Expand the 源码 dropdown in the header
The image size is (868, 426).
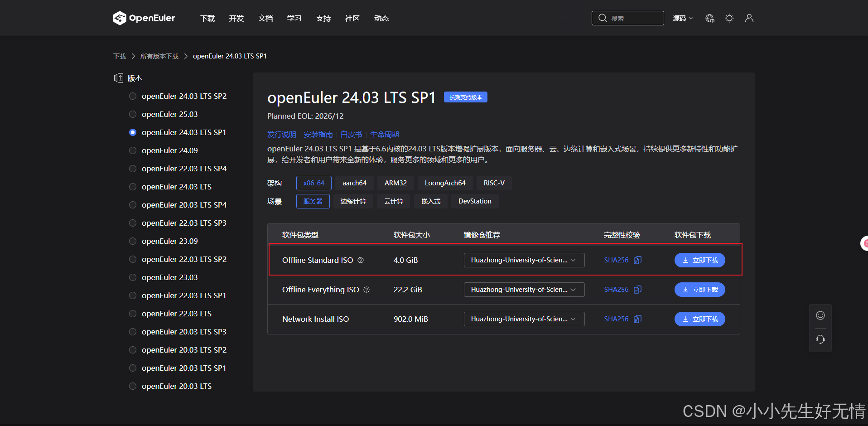point(683,18)
